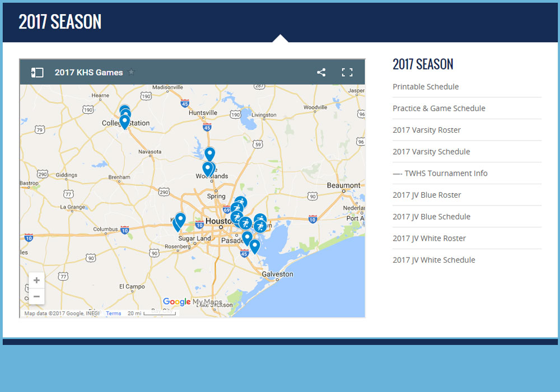This screenshot has height=392, width=560.
Task: Open map in fullscreen view
Action: (347, 72)
